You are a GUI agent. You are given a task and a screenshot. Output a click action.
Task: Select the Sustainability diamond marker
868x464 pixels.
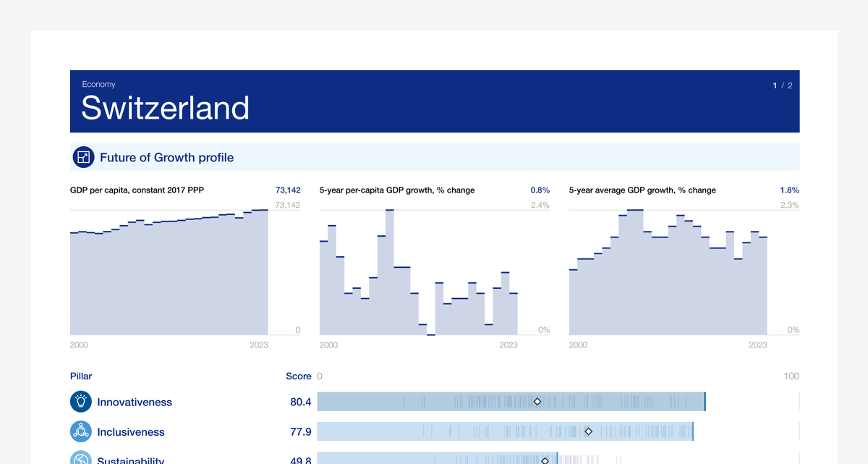point(545,460)
